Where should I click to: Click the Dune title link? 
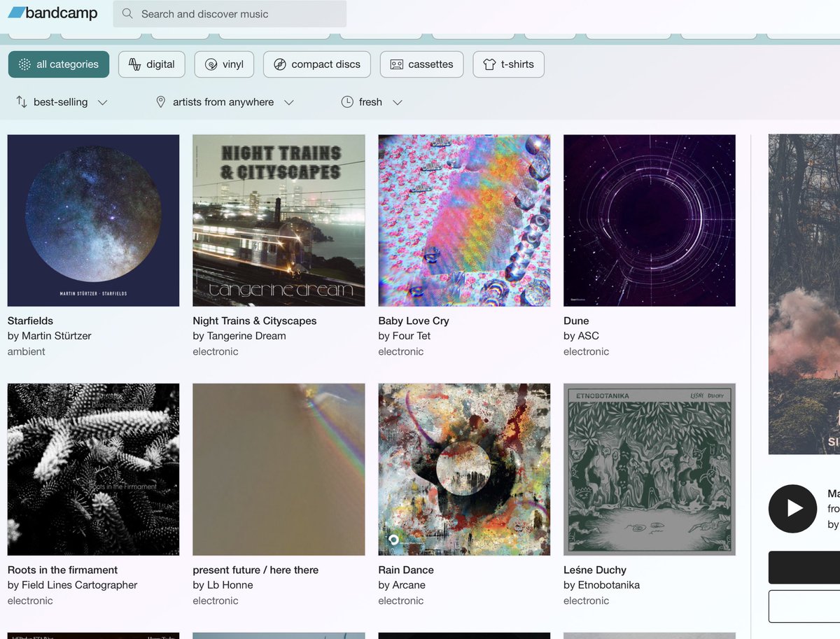tap(576, 321)
